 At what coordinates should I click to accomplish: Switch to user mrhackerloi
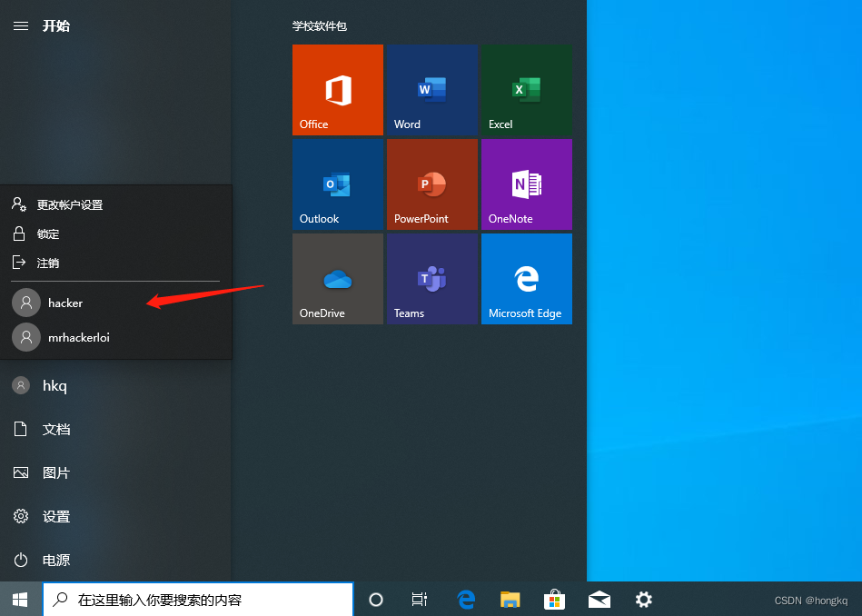pyautogui.click(x=116, y=337)
